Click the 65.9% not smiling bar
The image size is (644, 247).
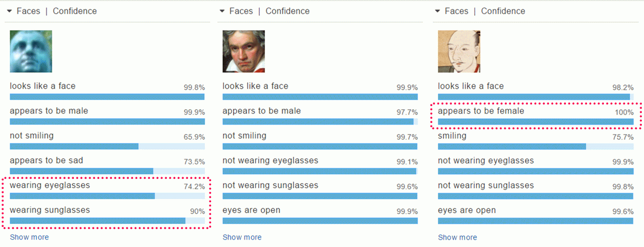(x=107, y=146)
